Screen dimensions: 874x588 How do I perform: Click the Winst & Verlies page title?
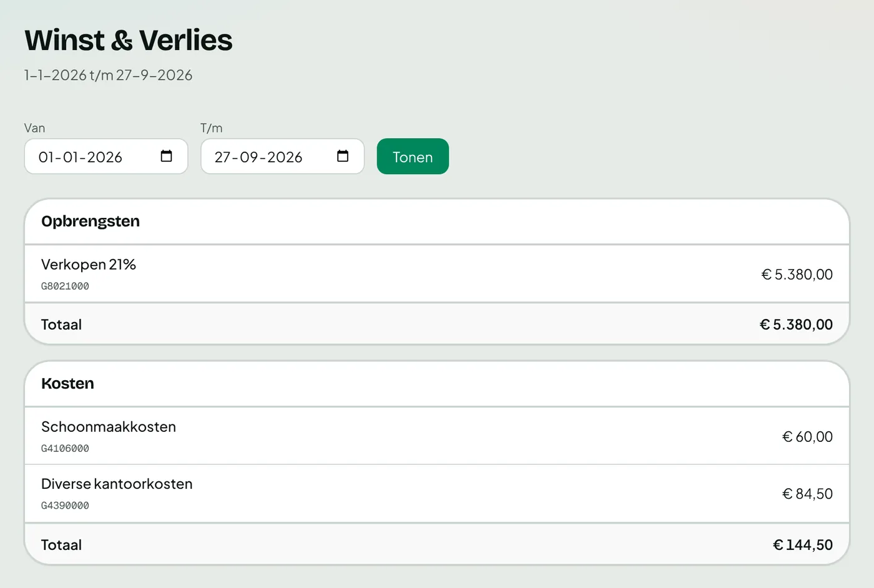click(129, 41)
